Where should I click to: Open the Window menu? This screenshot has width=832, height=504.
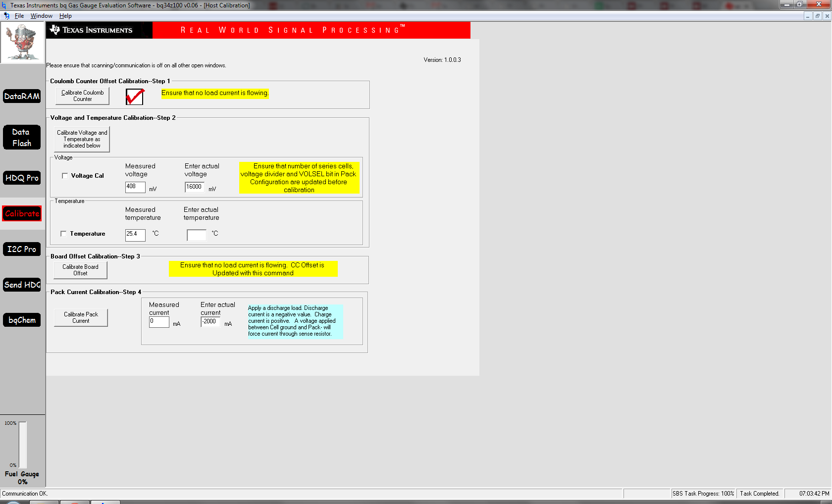[x=42, y=16]
